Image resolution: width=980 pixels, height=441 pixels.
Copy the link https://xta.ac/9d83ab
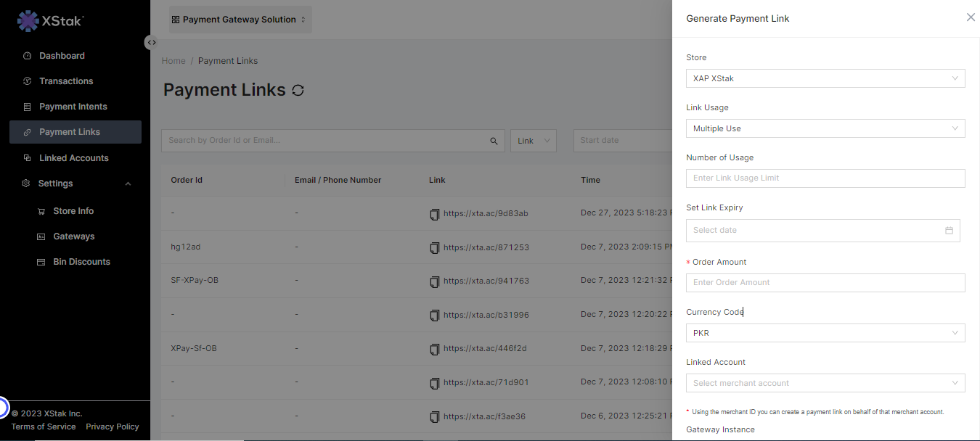point(435,214)
